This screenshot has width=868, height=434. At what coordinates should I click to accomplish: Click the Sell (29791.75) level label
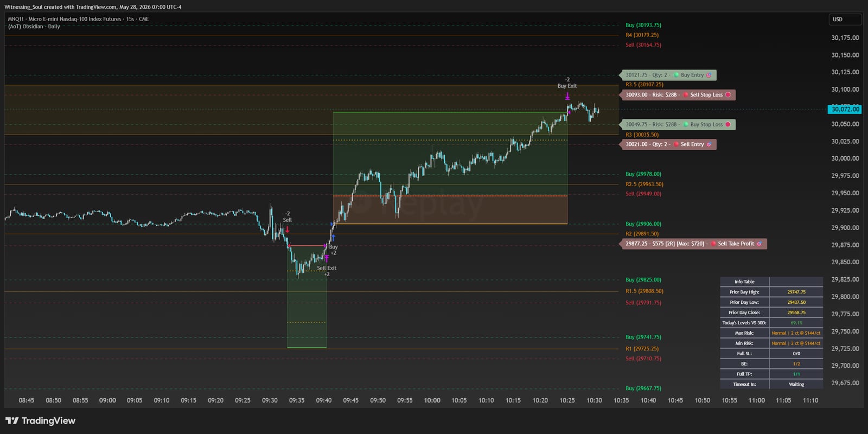click(643, 303)
